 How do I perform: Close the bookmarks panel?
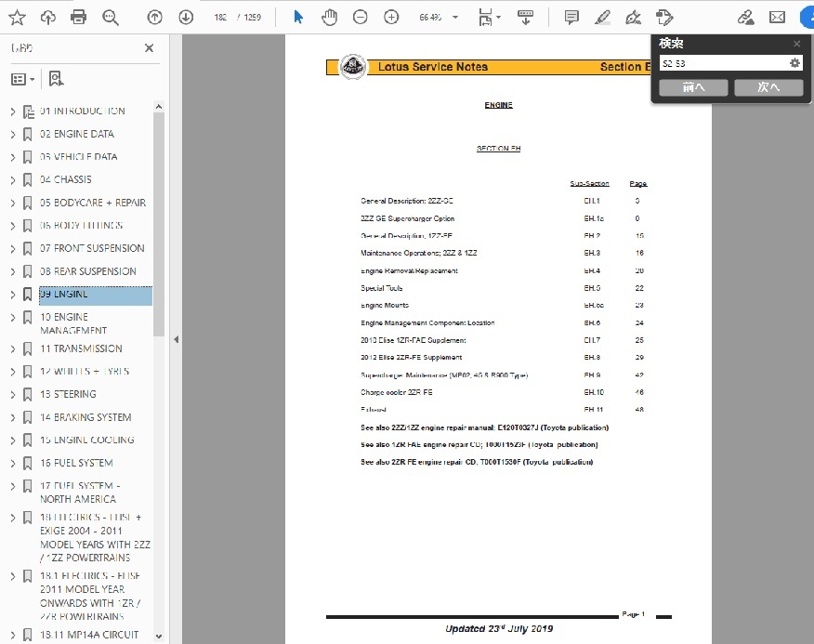click(149, 48)
